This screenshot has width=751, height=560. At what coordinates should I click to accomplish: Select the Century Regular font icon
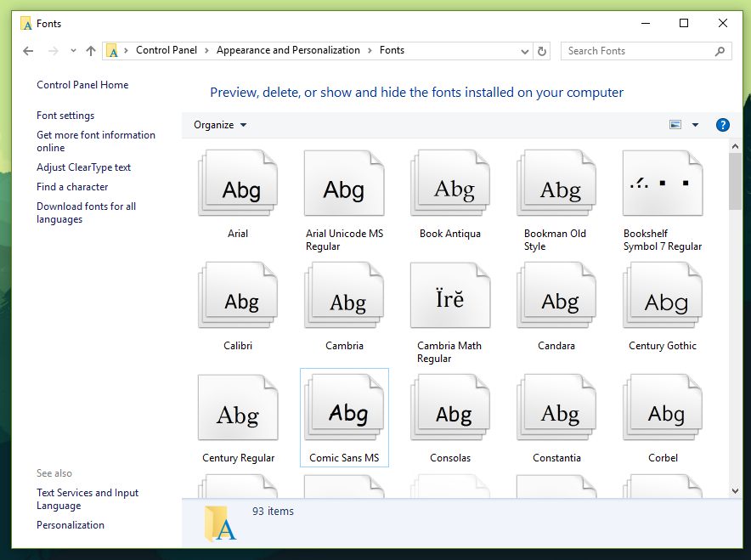(238, 407)
